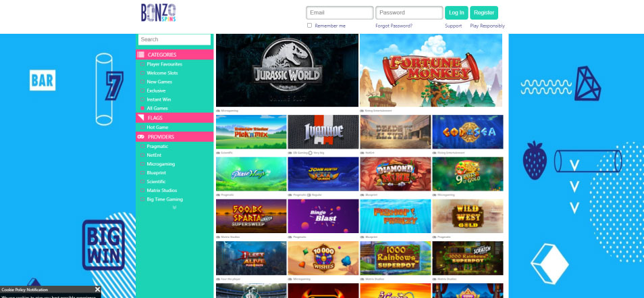Open the 1 Left Alive game

pyautogui.click(x=251, y=258)
